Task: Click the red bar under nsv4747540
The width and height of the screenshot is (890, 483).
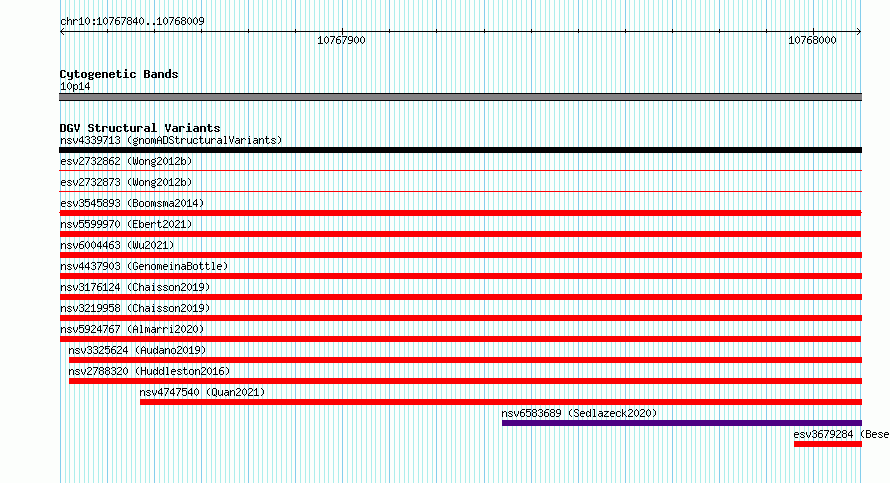Action: tap(501, 402)
